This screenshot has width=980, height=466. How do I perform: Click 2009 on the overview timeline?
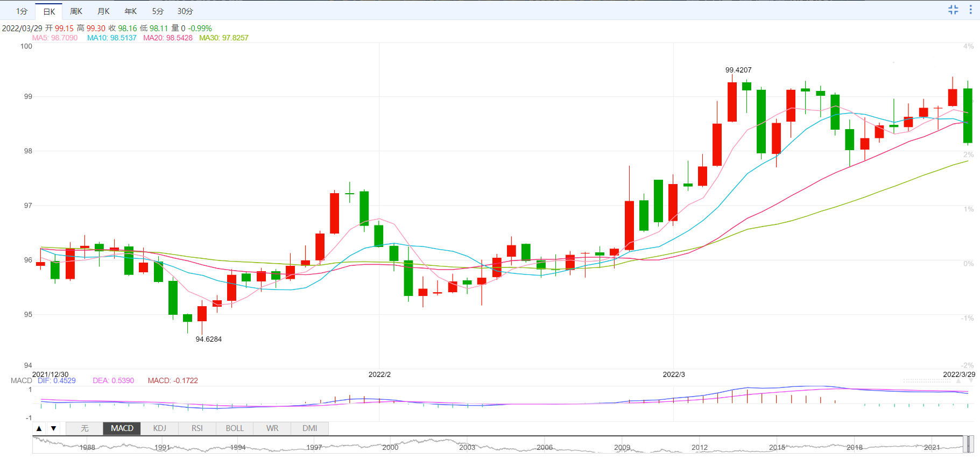coord(622,447)
